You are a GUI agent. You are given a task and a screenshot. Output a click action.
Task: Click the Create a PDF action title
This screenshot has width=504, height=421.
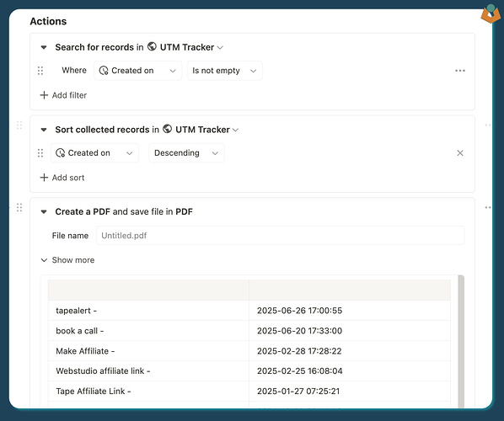[124, 211]
